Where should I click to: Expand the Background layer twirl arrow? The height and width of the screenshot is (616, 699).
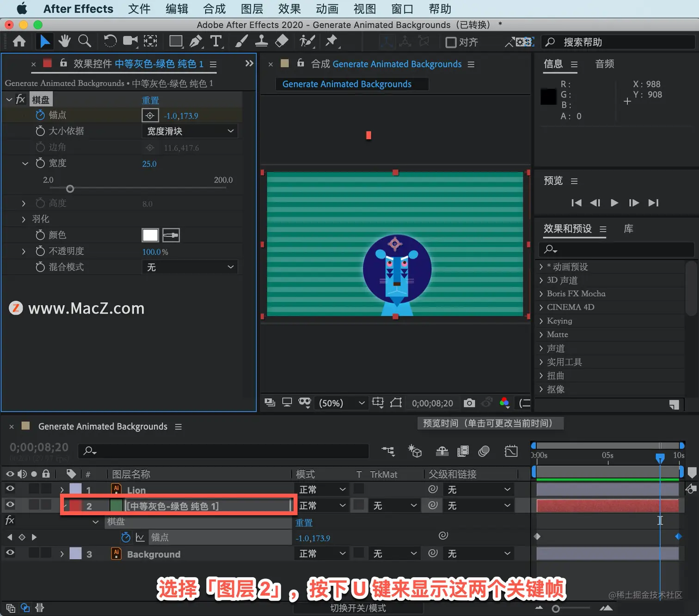pos(62,554)
